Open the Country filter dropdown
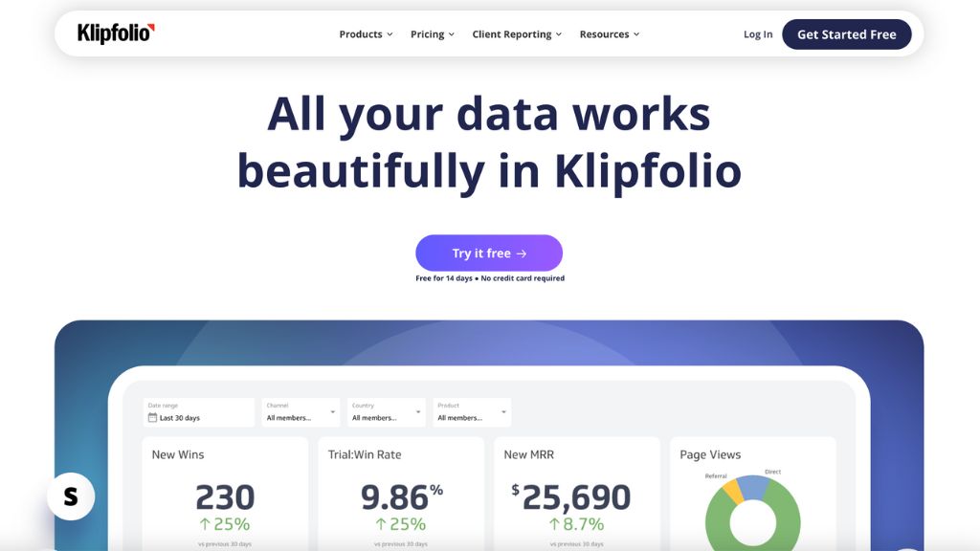 tap(386, 412)
